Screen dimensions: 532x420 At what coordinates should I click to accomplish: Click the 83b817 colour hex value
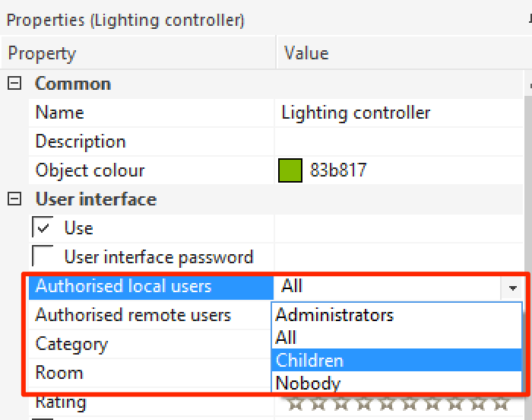pyautogui.click(x=338, y=170)
